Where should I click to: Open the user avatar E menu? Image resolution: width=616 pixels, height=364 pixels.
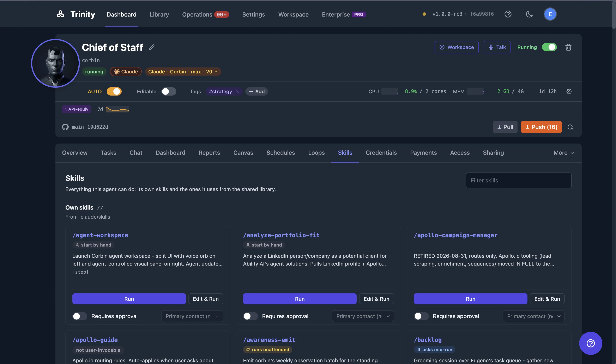click(x=550, y=14)
